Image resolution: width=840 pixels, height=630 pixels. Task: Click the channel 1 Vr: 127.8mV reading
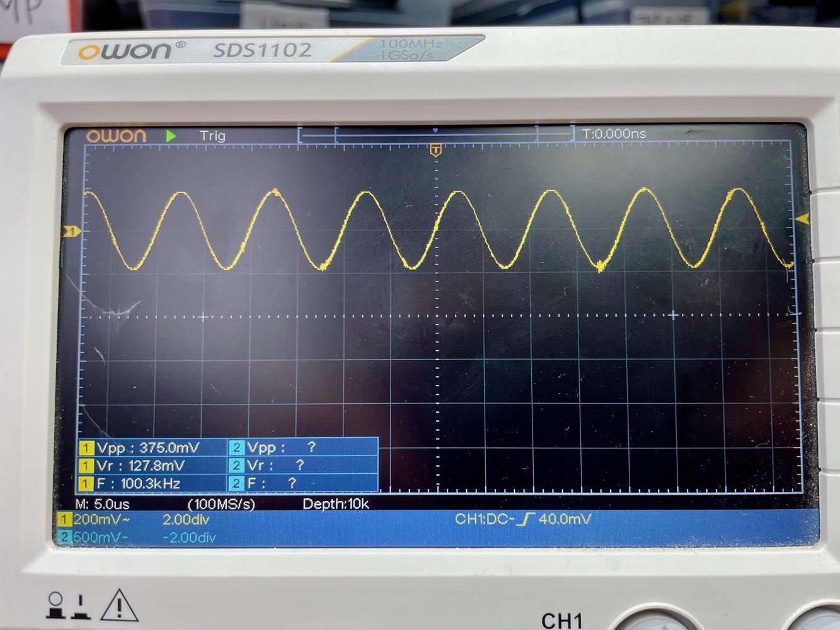coord(140,466)
